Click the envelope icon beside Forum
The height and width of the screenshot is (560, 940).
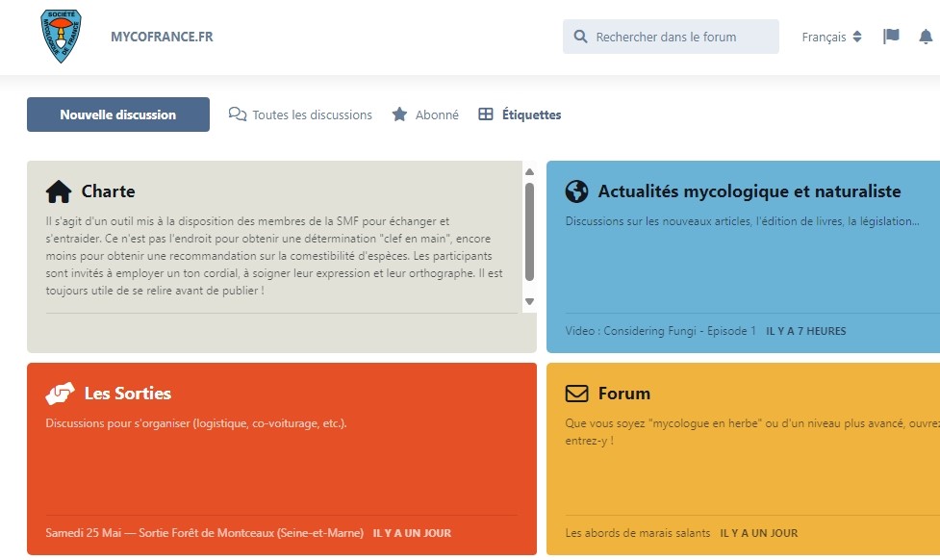click(576, 394)
